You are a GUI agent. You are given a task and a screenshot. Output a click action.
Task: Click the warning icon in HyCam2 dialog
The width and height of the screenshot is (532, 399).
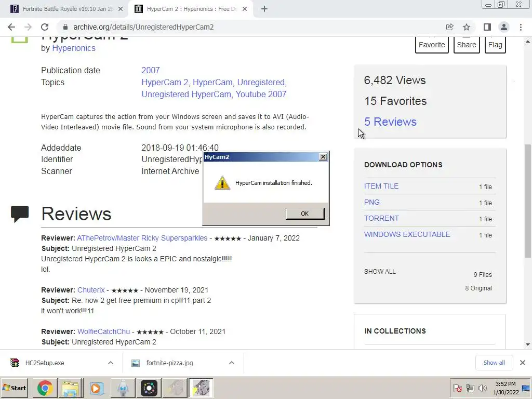(x=222, y=183)
